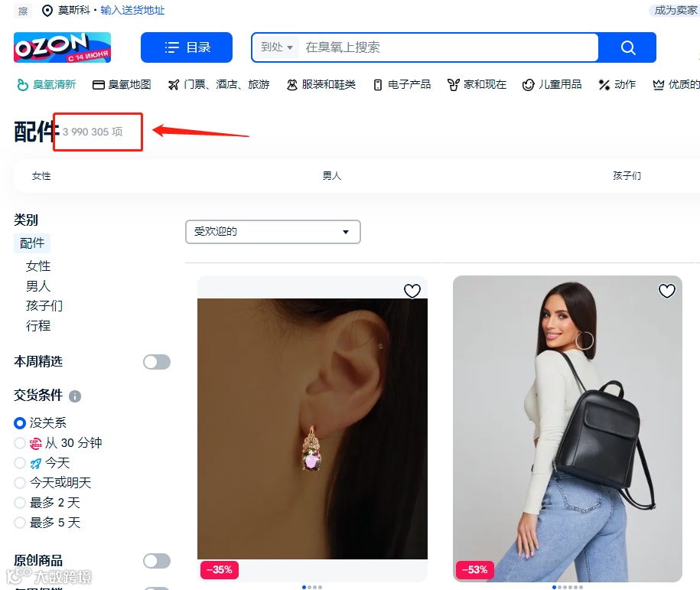Expand the 到处 search scope dropdown
700x590 pixels.
point(277,47)
